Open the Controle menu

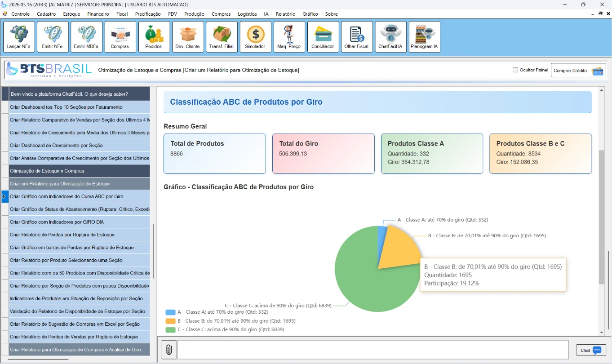[20, 14]
